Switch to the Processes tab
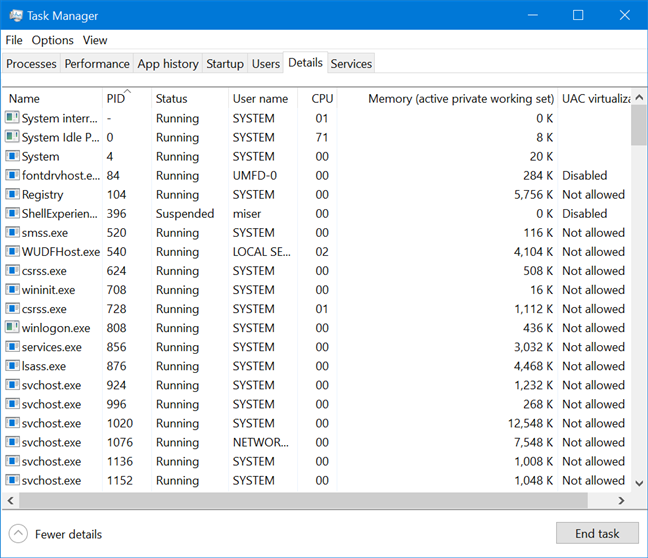648x558 pixels. (x=31, y=64)
